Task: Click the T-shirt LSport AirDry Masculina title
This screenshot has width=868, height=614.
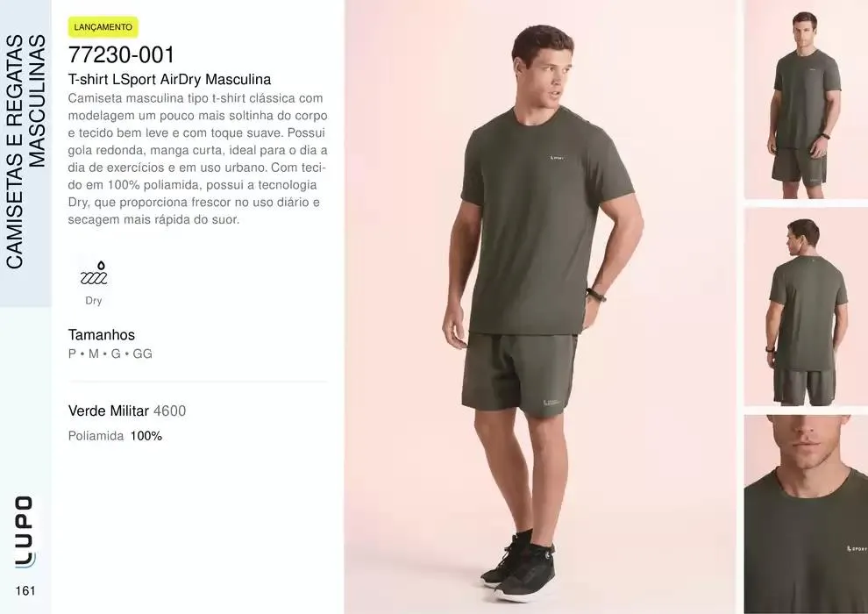Action: click(169, 79)
